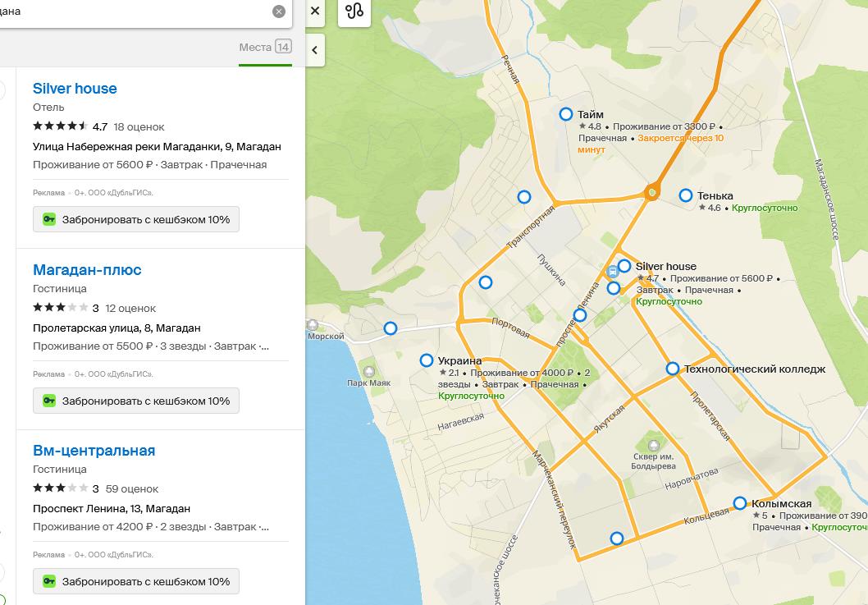Viewport: 868px width, 605px height.
Task: Click the Украина label on map
Action: tap(459, 360)
